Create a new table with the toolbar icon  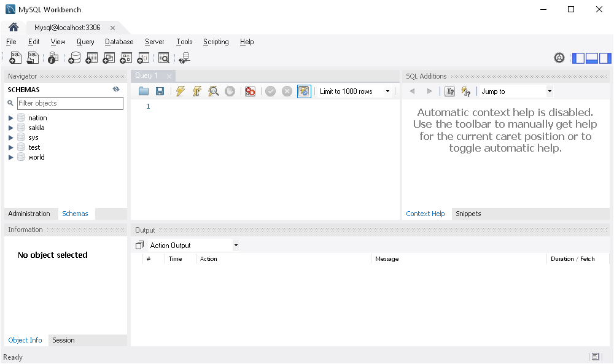tap(91, 58)
